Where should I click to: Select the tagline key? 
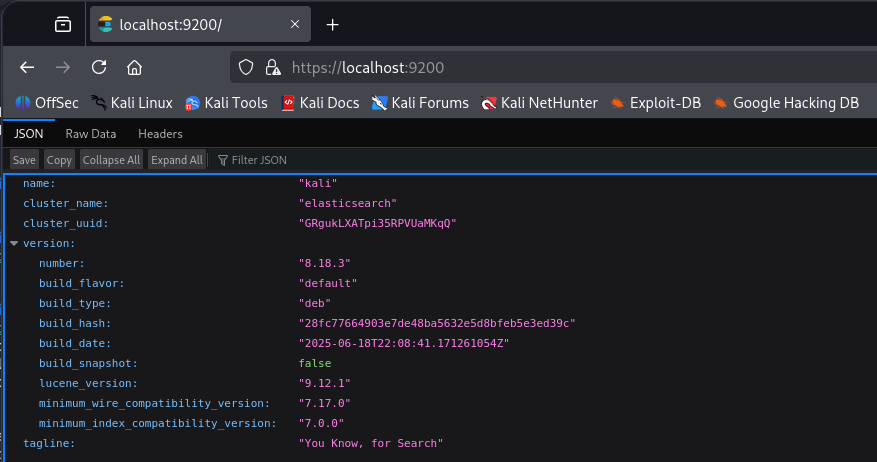point(49,444)
